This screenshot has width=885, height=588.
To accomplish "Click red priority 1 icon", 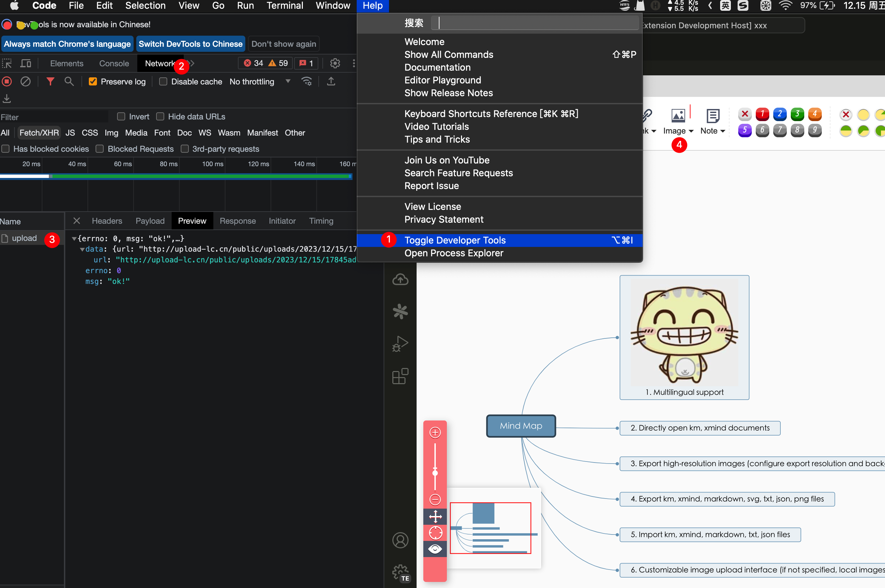I will pos(762,114).
